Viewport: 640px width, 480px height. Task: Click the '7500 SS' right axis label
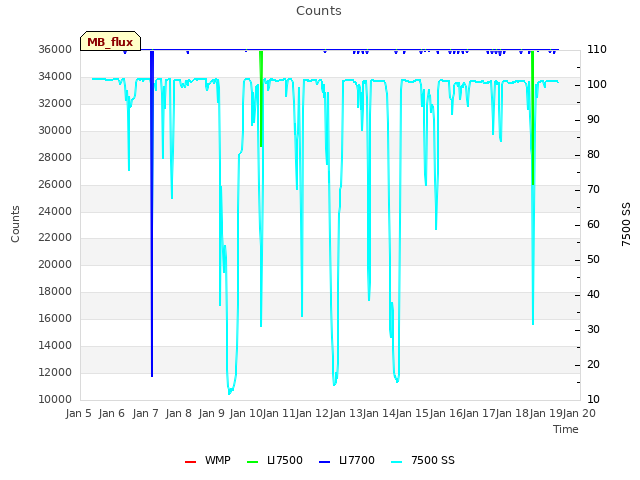626,224
